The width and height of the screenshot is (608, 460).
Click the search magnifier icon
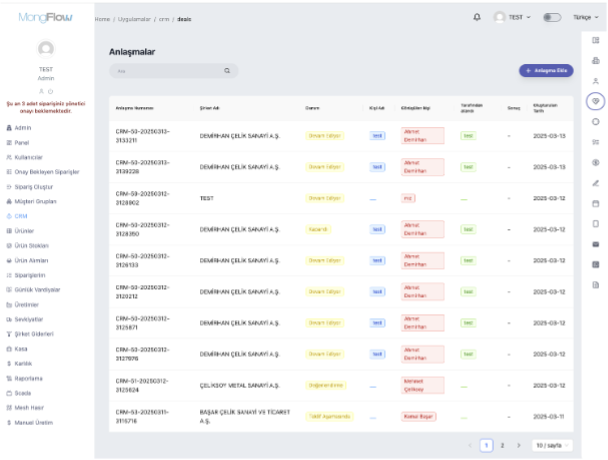(227, 71)
